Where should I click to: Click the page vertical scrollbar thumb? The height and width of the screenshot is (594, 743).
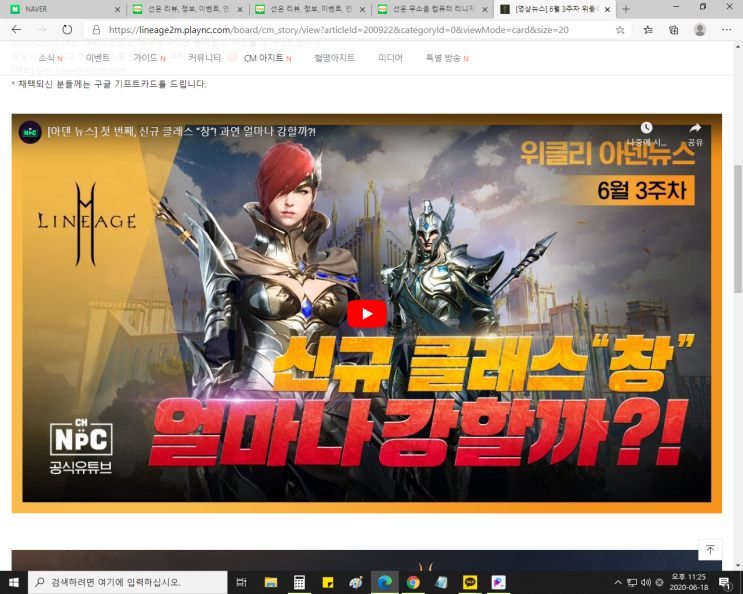coord(738,229)
